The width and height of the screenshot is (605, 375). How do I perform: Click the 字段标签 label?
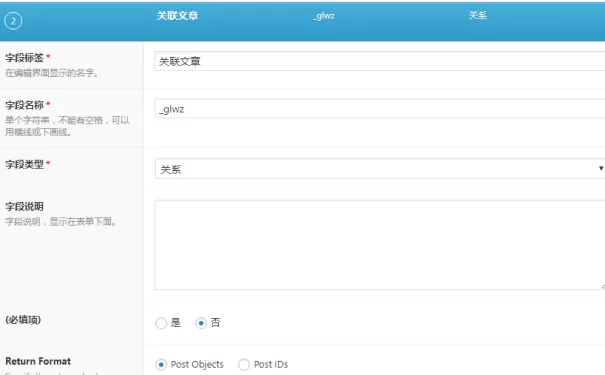click(x=24, y=58)
